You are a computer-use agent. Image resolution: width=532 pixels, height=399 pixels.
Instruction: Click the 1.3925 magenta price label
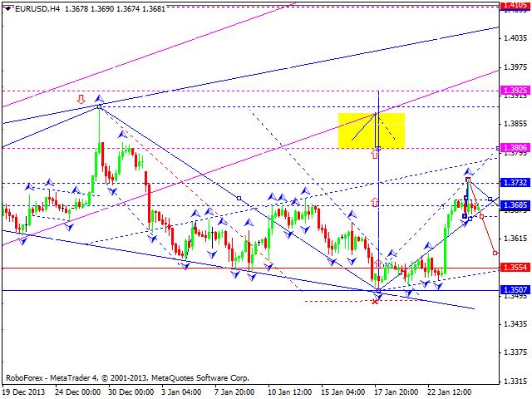coord(512,91)
